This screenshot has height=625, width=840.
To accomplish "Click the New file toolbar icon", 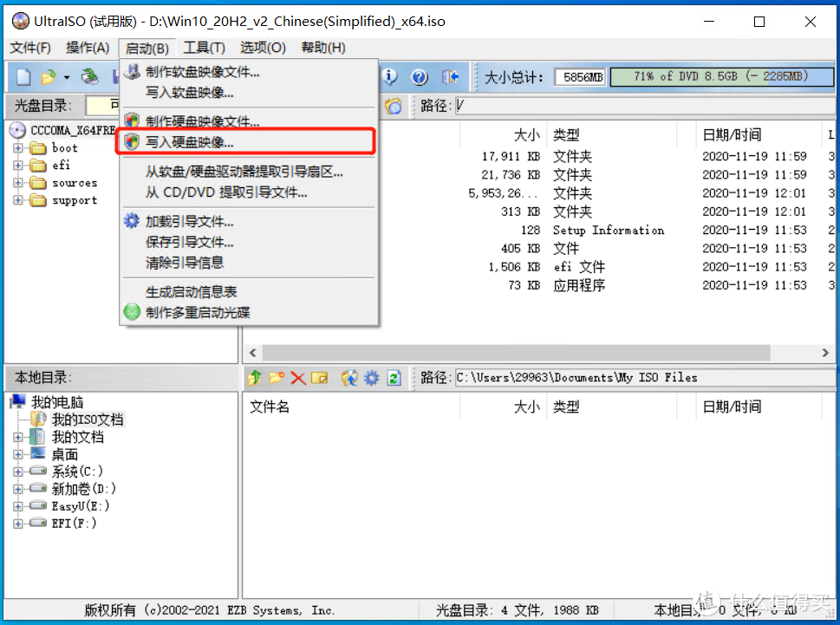I will [x=23, y=77].
